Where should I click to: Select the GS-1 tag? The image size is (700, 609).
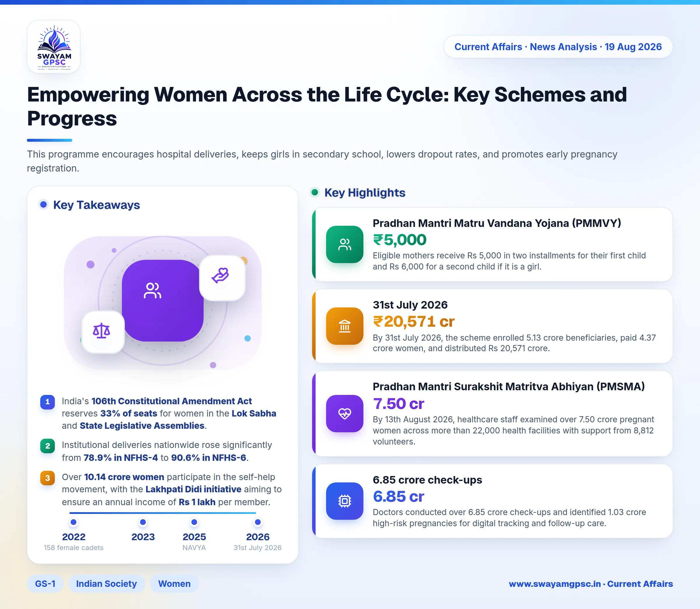pyautogui.click(x=45, y=584)
